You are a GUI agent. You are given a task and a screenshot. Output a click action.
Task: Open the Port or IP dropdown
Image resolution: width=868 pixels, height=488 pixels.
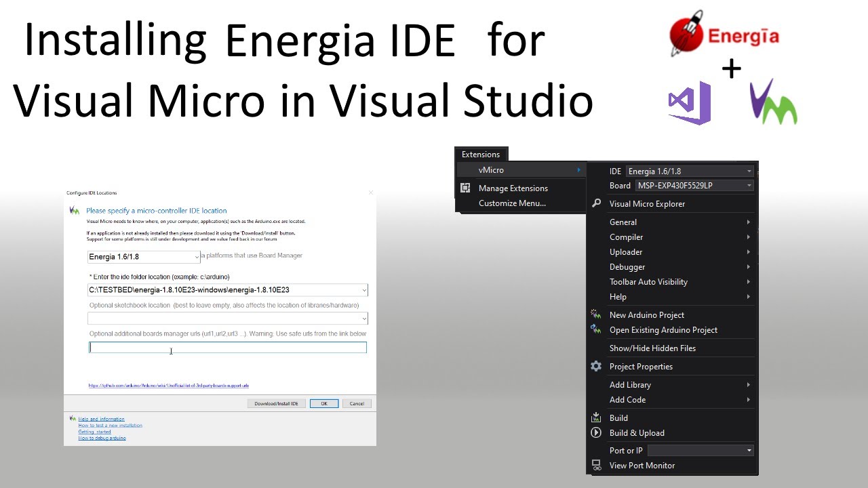[701, 450]
